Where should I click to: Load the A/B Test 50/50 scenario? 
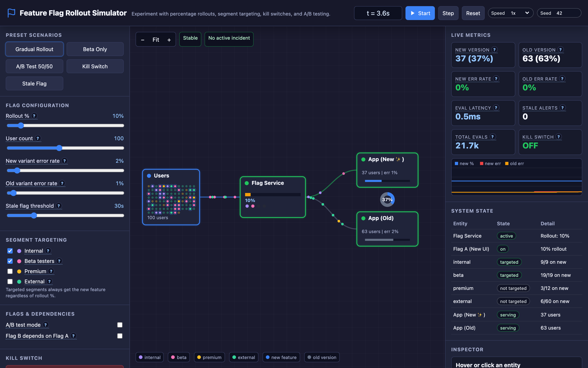[34, 66]
